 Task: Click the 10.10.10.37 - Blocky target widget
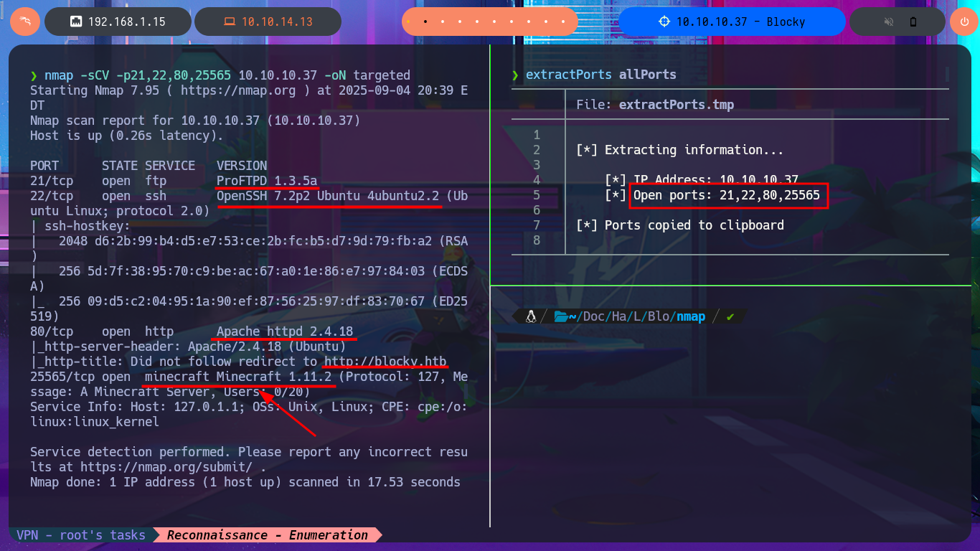(x=732, y=22)
